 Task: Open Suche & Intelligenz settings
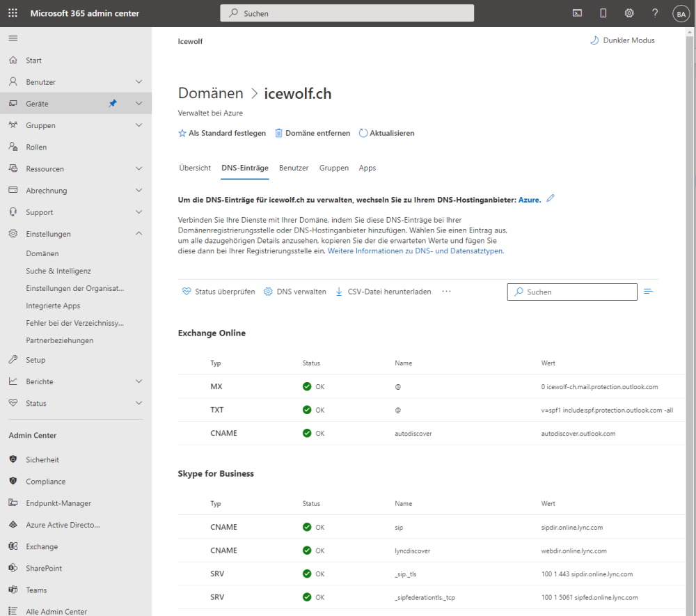coord(58,271)
